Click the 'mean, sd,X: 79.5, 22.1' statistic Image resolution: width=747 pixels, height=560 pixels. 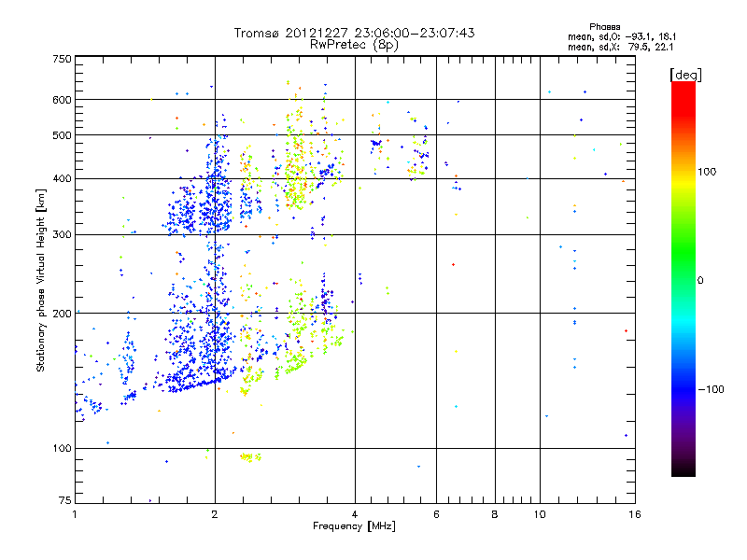point(620,47)
